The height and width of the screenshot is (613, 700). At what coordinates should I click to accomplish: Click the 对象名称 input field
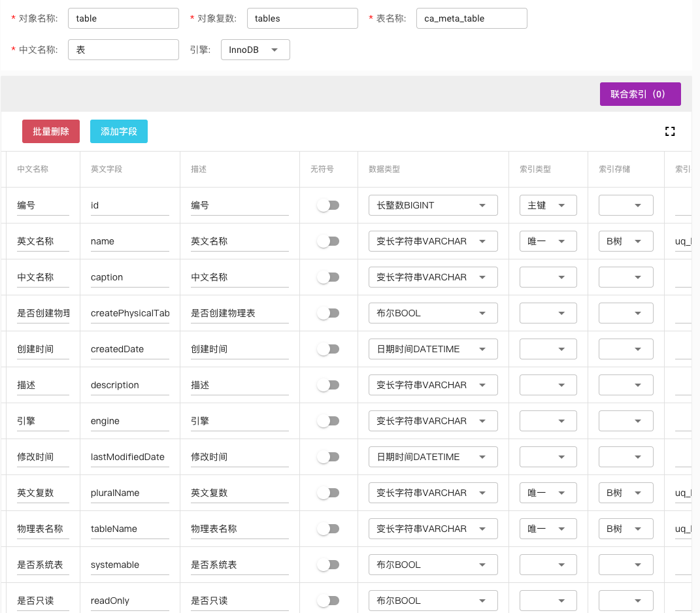pyautogui.click(x=124, y=18)
